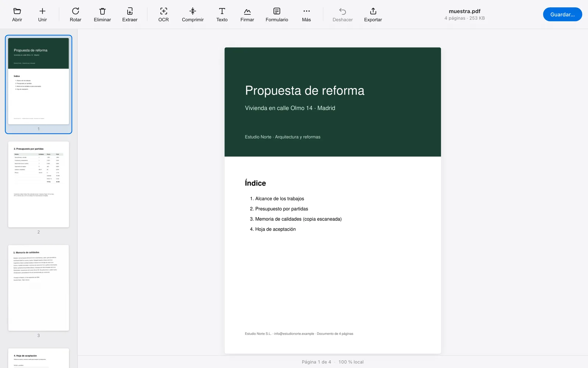588x368 pixels.
Task: Show more tools with the Más icon
Action: [306, 11]
